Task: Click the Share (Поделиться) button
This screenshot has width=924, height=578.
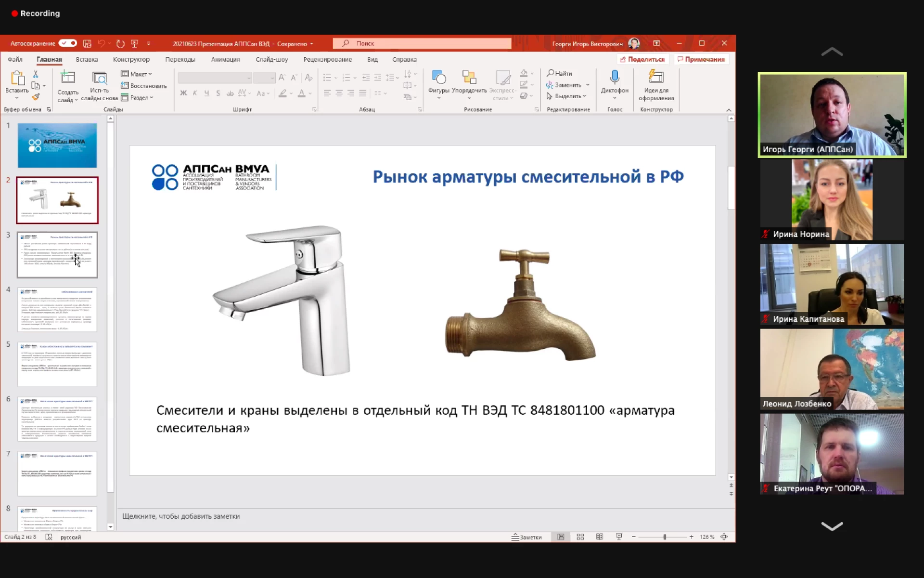Action: coord(642,59)
